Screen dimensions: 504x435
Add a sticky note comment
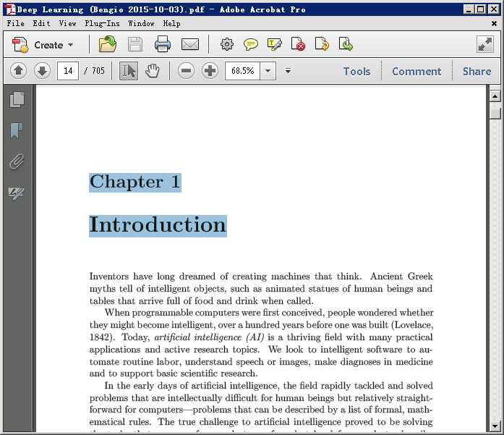pyautogui.click(x=251, y=44)
